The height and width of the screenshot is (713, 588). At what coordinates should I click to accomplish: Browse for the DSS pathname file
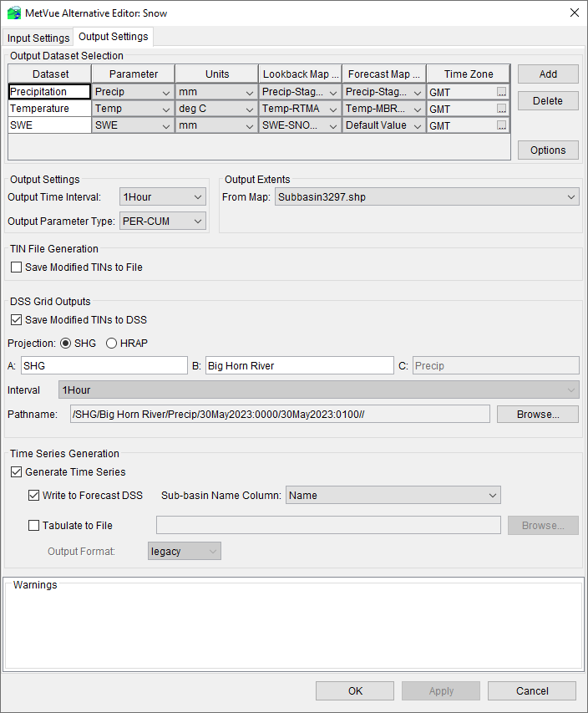tap(538, 415)
